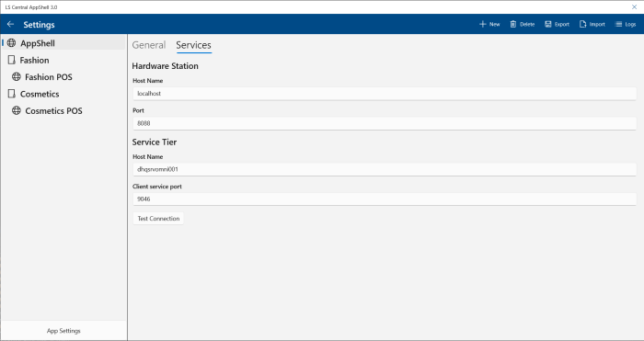Open App Settings at the sidebar bottom
The height and width of the screenshot is (341, 644).
(63, 331)
